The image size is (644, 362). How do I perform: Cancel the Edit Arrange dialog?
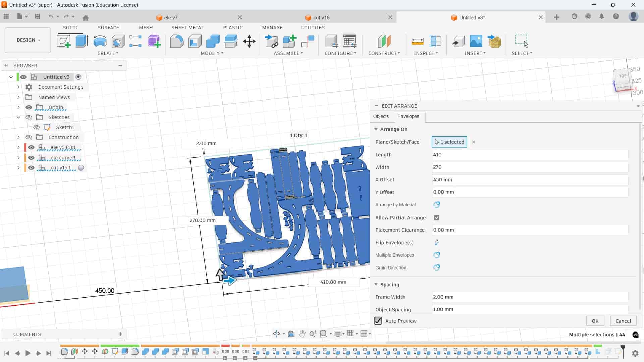pos(623,321)
